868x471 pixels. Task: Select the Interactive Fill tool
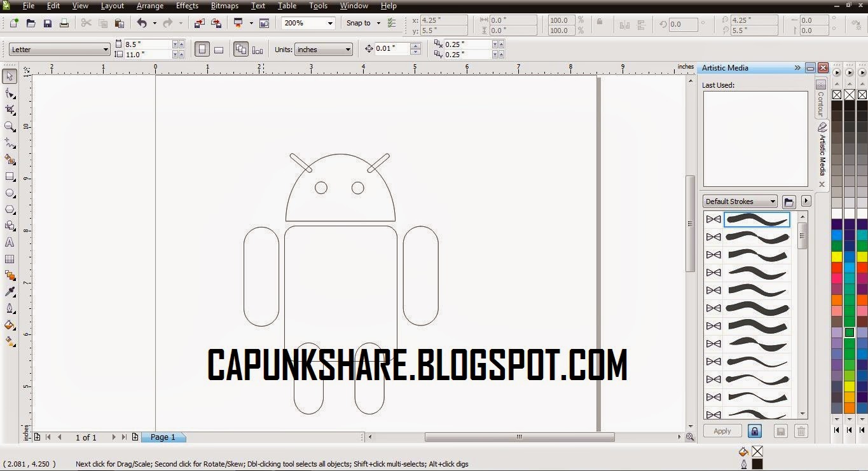click(10, 341)
